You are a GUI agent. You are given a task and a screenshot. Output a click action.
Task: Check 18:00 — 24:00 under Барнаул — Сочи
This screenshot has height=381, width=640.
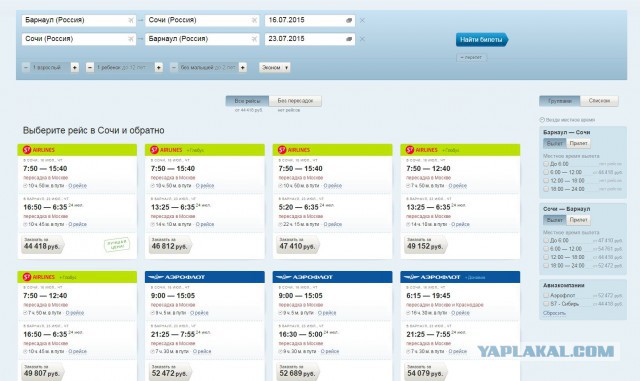(546, 189)
